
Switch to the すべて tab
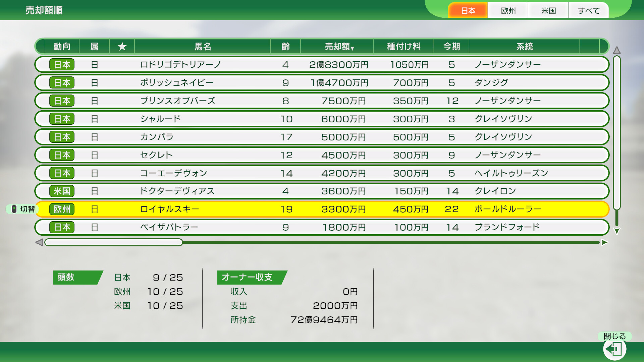[588, 10]
